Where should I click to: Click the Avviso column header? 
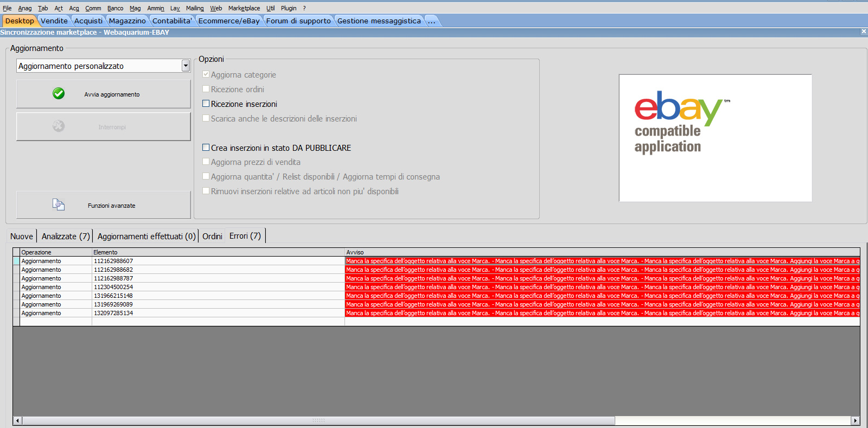pyautogui.click(x=602, y=252)
